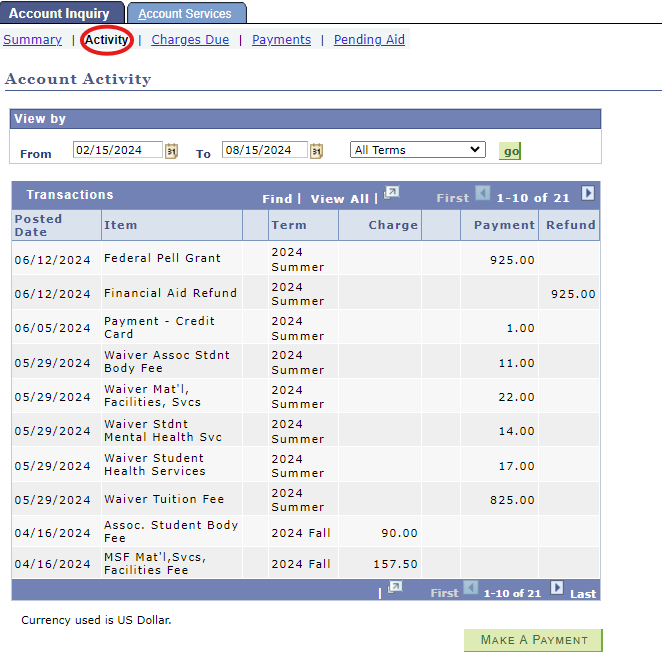
Task: Click next page arrow in the footer bar
Action: coord(557,588)
